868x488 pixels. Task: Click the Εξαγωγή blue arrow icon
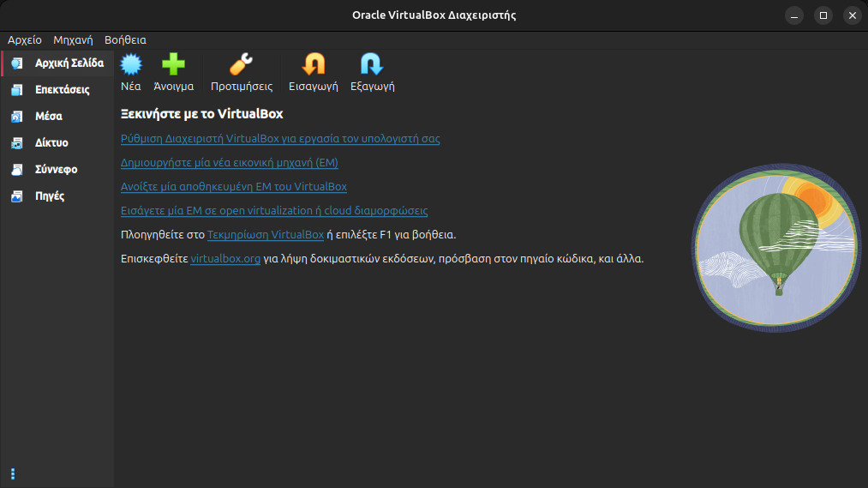point(372,64)
